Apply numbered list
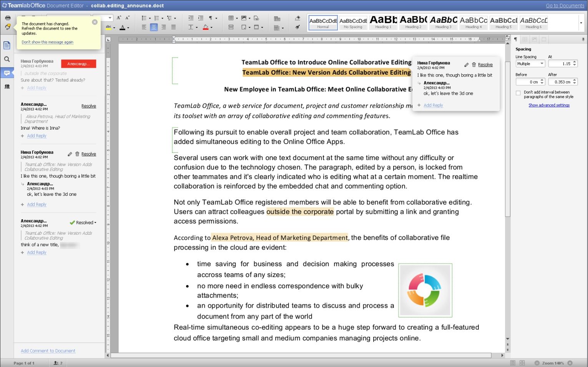 [156, 18]
